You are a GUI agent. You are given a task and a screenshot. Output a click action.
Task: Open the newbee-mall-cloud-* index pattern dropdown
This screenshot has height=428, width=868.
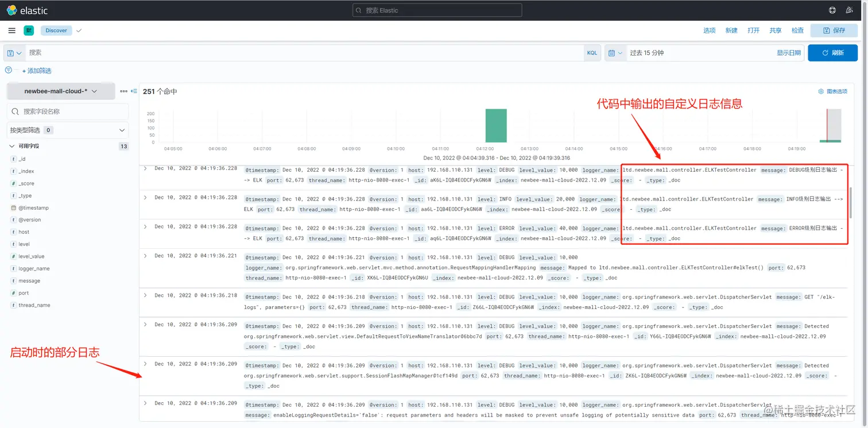[60, 91]
